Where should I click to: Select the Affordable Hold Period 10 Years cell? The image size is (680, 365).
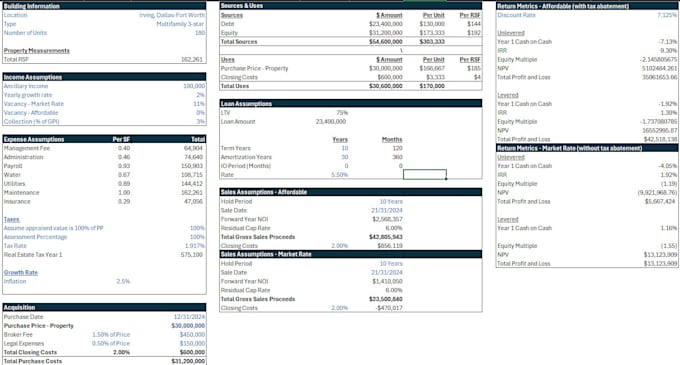tap(391, 202)
